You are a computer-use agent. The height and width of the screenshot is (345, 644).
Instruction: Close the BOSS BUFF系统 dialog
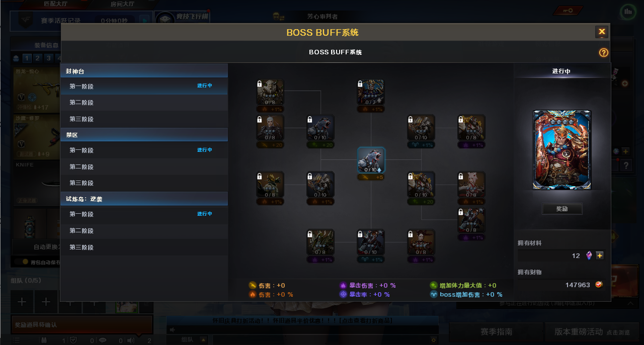(x=602, y=32)
